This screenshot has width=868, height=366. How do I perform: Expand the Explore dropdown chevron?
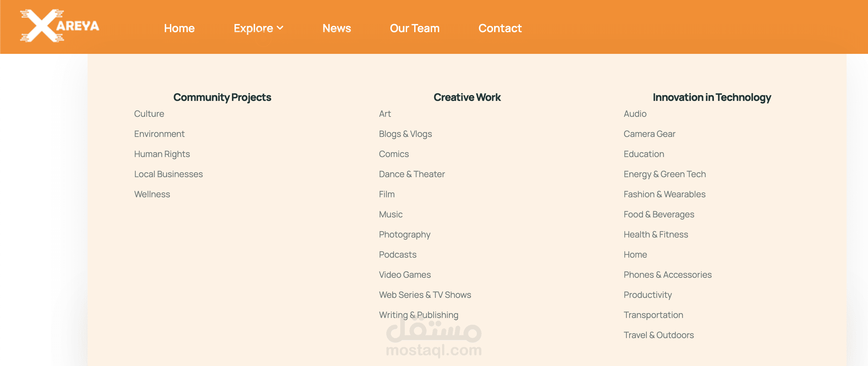tap(280, 28)
